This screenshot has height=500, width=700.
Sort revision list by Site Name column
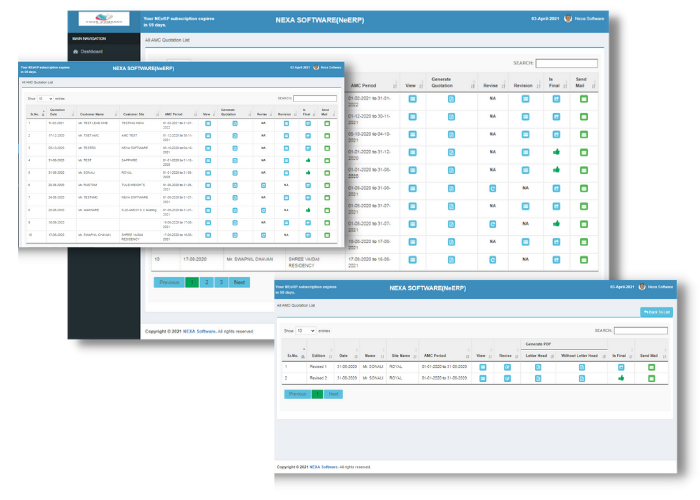coord(398,355)
